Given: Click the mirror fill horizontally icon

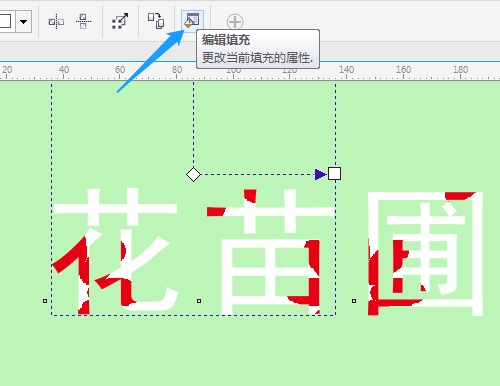Looking at the screenshot, I should (56, 22).
